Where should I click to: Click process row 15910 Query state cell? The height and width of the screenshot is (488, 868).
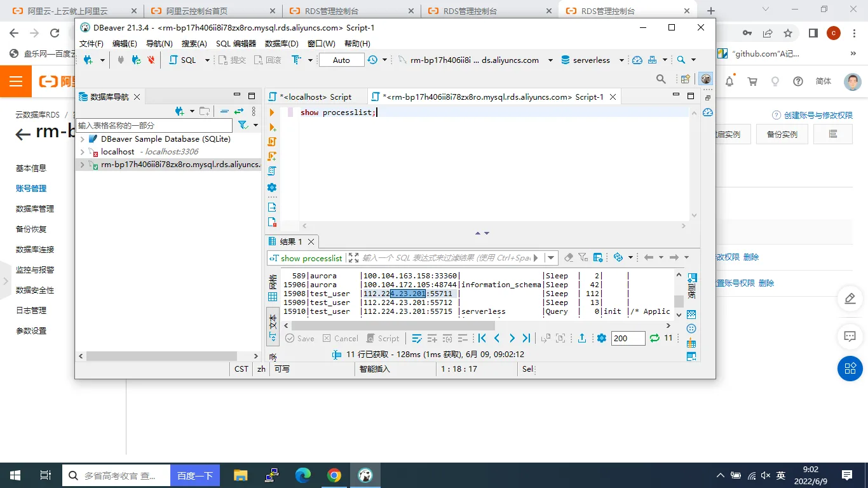[557, 311]
